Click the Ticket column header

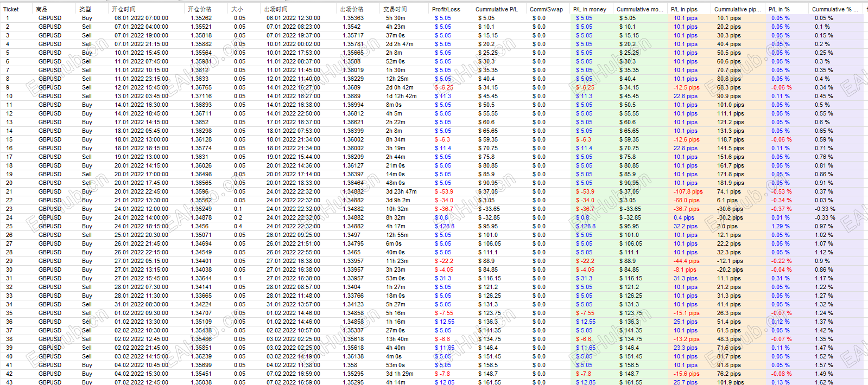click(11, 9)
